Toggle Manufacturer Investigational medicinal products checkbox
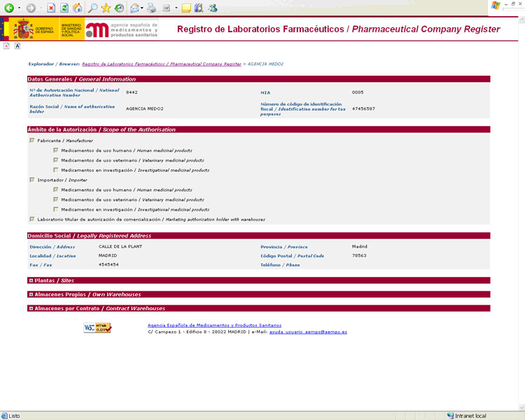This screenshot has height=420, width=525. 56,170
